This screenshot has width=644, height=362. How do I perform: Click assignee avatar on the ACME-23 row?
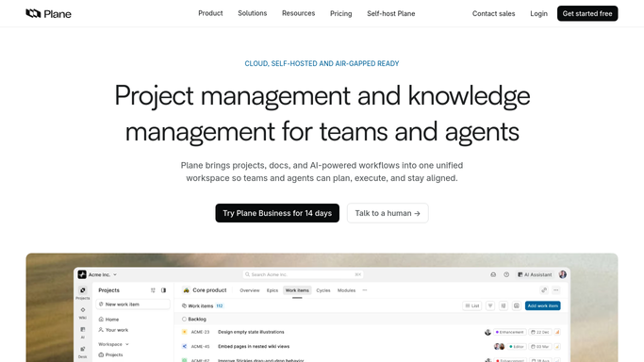[x=487, y=332]
